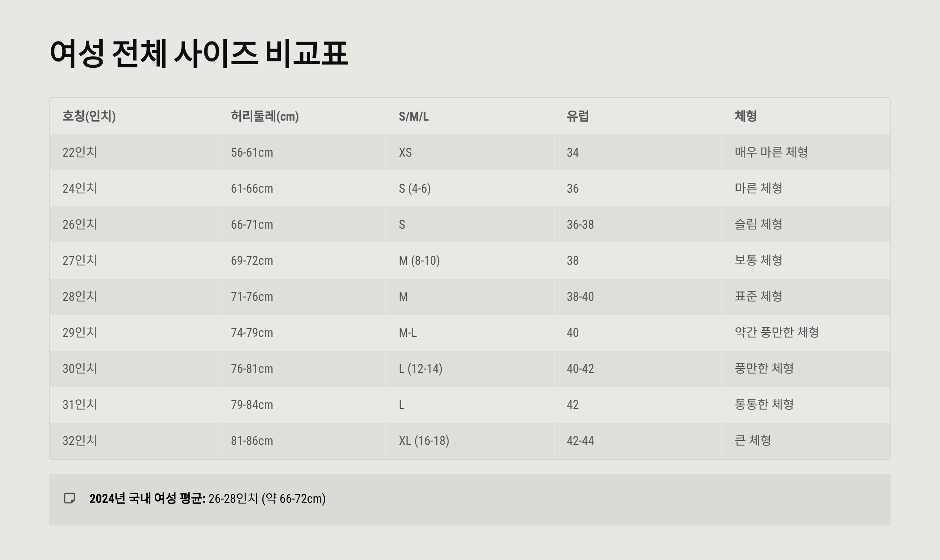Screen dimensions: 940x560
Task: Click the 유럽 column header
Action: click(x=578, y=116)
